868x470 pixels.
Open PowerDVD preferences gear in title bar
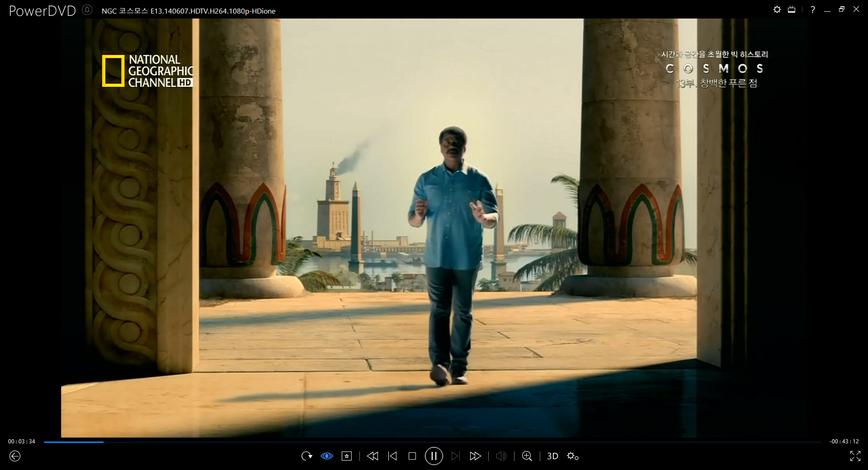[777, 9]
